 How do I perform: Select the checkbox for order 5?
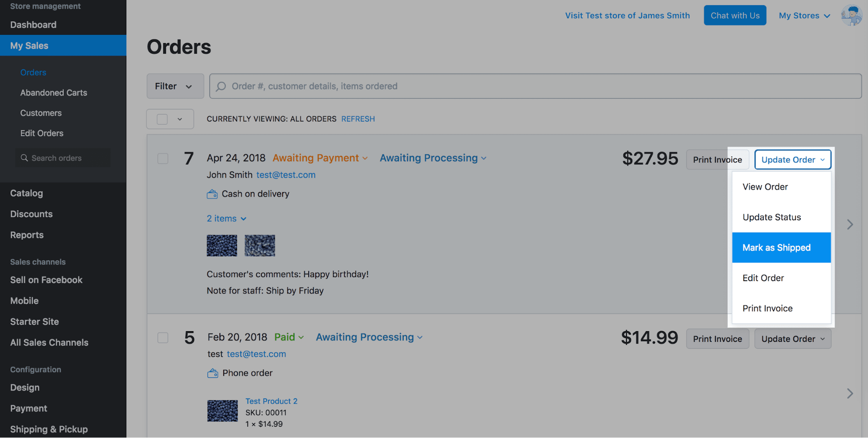tap(162, 338)
